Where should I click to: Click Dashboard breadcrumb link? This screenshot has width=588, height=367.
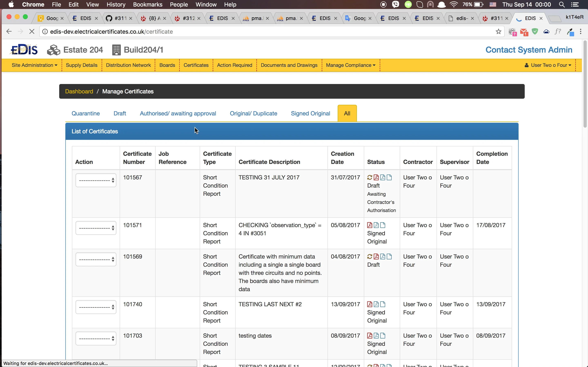pos(79,91)
